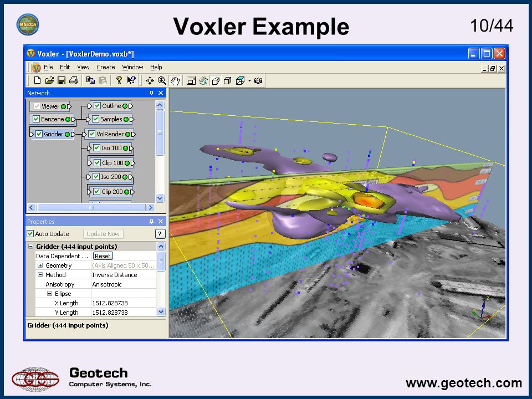Open the Help menu
Viewport: 532px width, 399px height.
click(156, 67)
